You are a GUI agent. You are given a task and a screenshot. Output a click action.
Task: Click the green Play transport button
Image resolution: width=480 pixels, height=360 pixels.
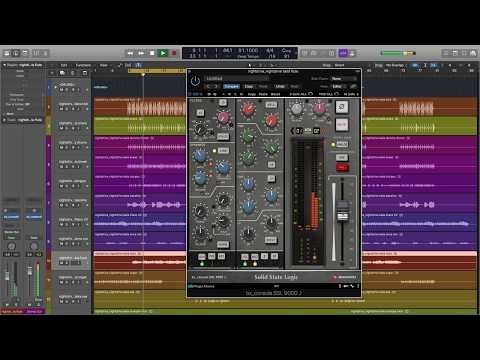[163, 53]
